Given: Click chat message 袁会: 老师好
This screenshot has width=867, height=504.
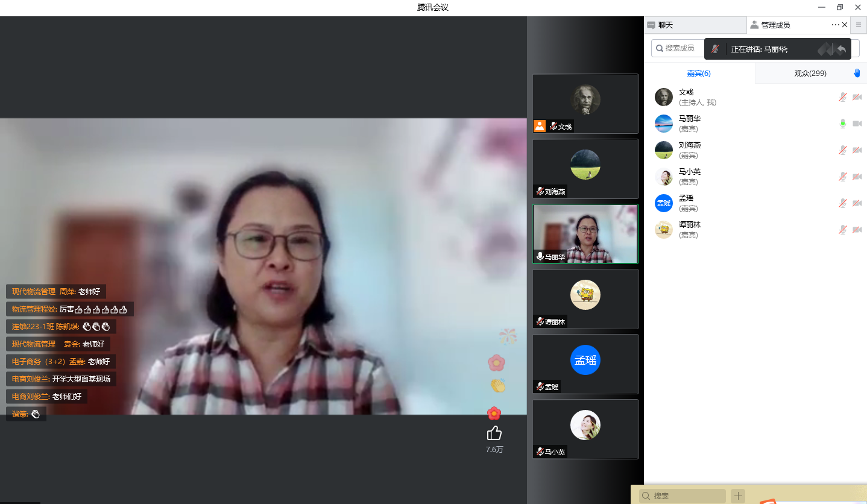Looking at the screenshot, I should (58, 344).
